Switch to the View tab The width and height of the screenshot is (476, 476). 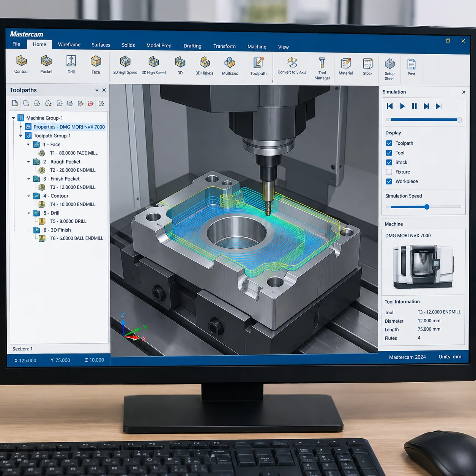click(x=284, y=47)
